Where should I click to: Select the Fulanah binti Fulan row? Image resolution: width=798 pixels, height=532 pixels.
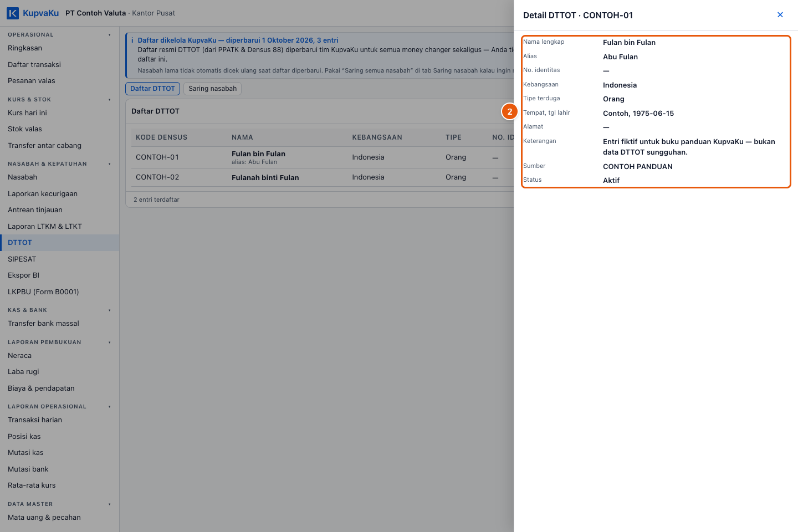(323, 177)
